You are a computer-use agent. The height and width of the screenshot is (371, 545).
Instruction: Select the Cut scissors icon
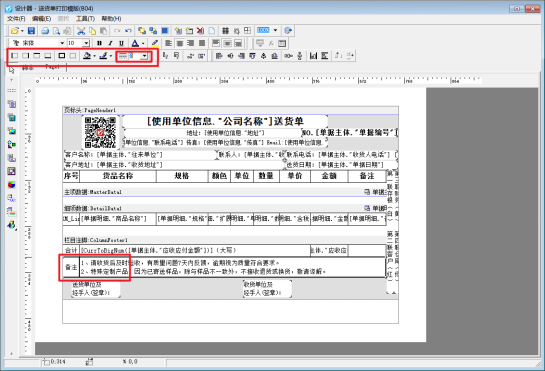click(x=81, y=31)
